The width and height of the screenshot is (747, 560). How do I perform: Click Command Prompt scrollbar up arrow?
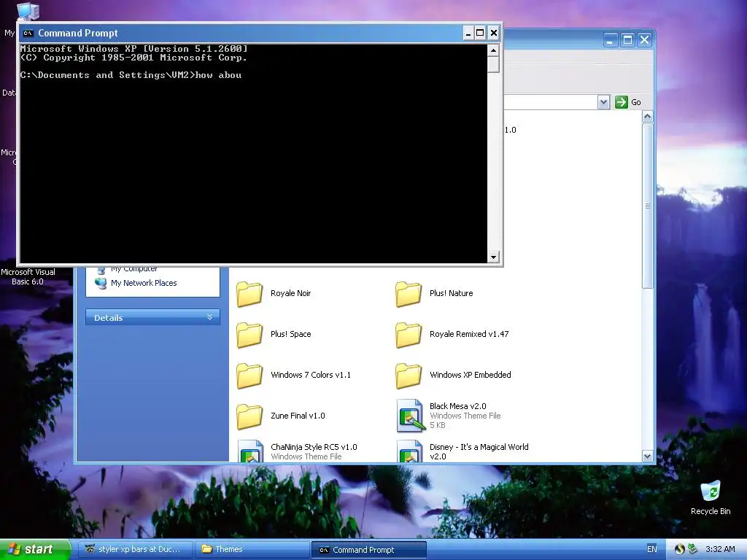coord(494,50)
